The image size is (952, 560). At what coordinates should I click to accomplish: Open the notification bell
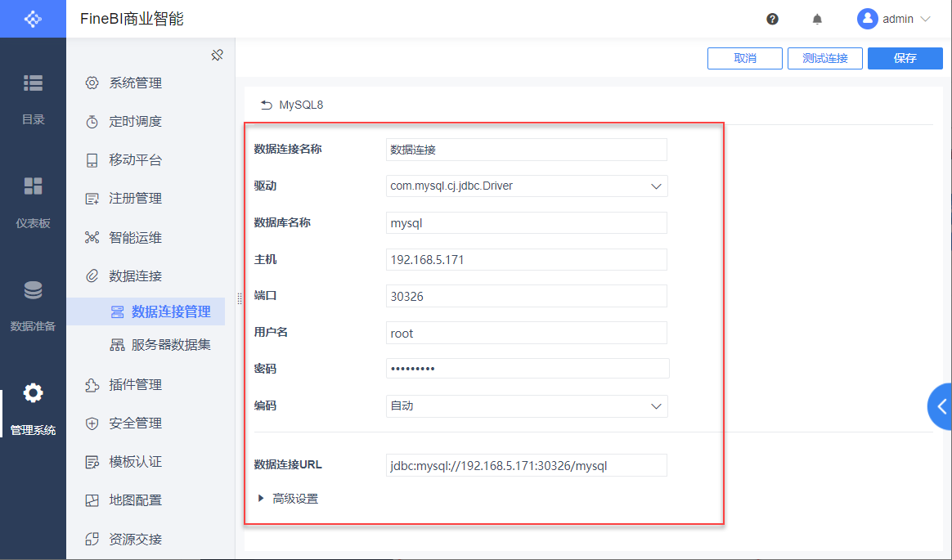point(817,20)
